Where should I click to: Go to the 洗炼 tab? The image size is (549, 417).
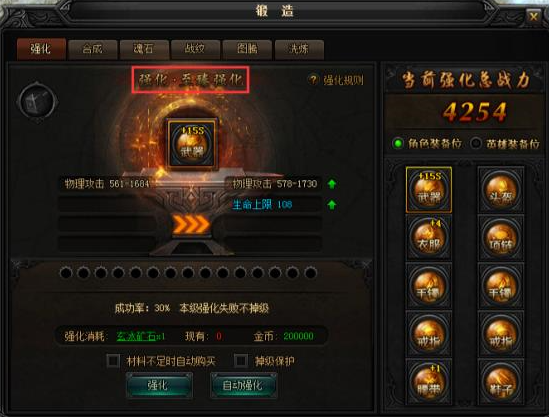(299, 49)
